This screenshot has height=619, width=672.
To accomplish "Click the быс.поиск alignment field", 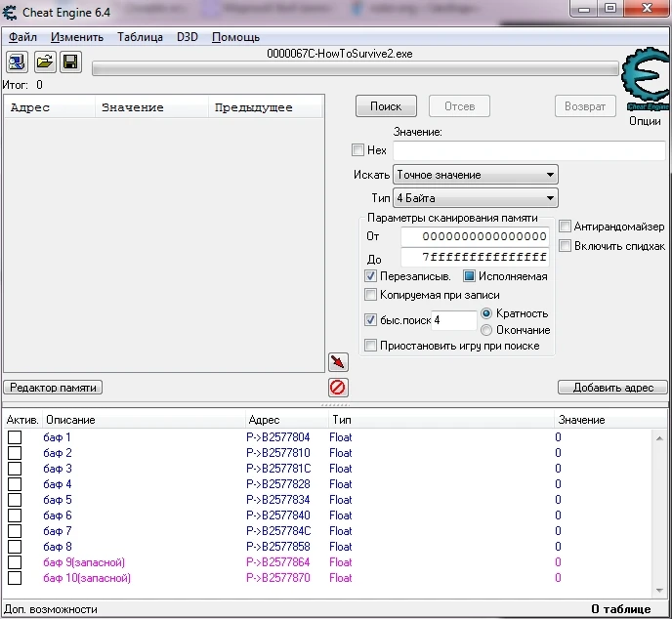I will (454, 320).
